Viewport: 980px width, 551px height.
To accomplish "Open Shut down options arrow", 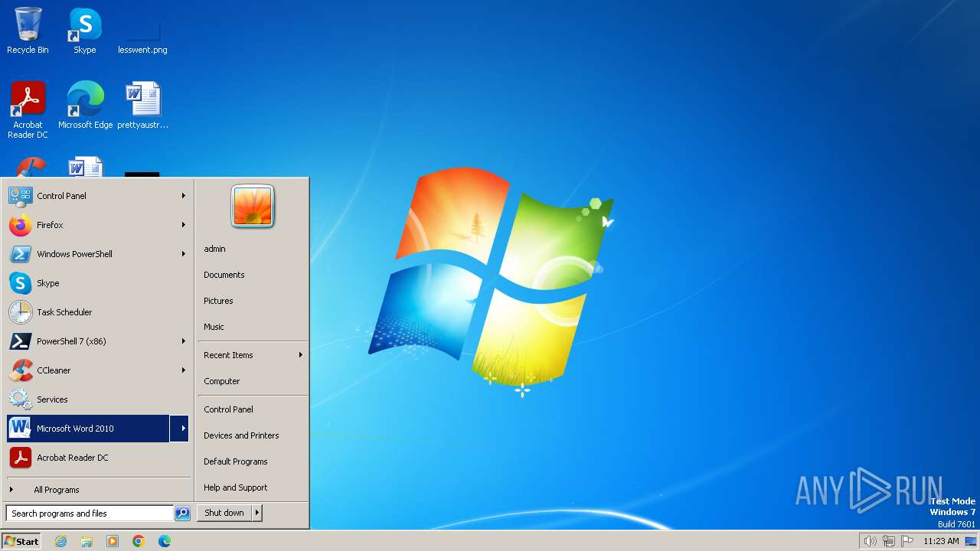I will [x=257, y=514].
